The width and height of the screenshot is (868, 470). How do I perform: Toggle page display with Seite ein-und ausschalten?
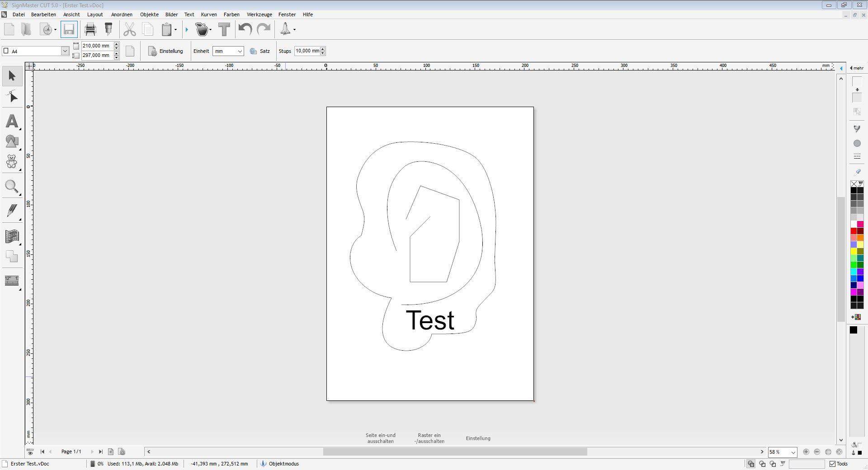[380, 438]
